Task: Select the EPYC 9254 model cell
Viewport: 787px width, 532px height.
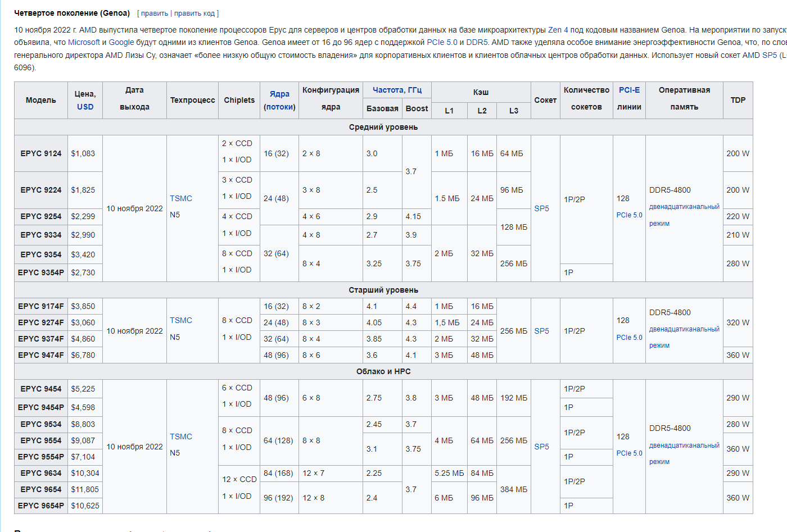Action: (41, 216)
